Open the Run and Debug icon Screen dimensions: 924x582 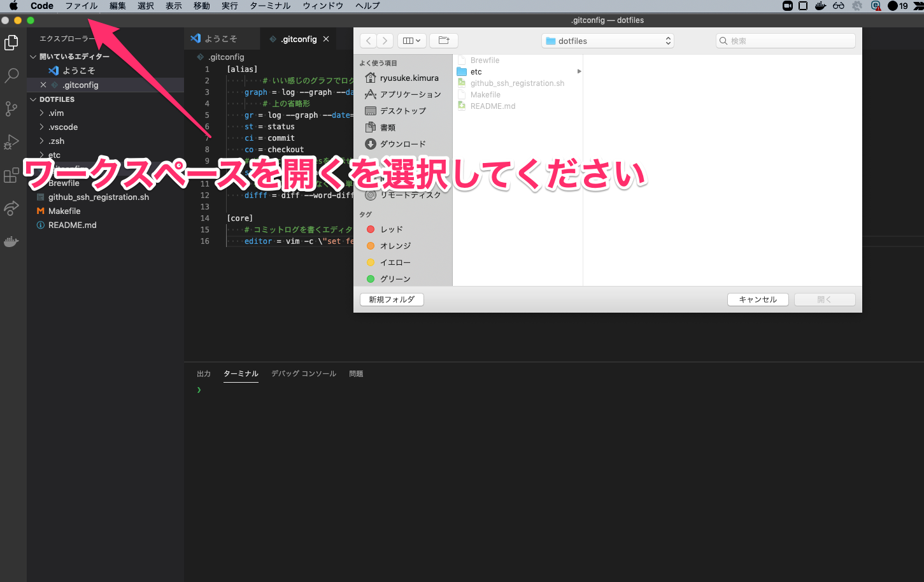(11, 142)
